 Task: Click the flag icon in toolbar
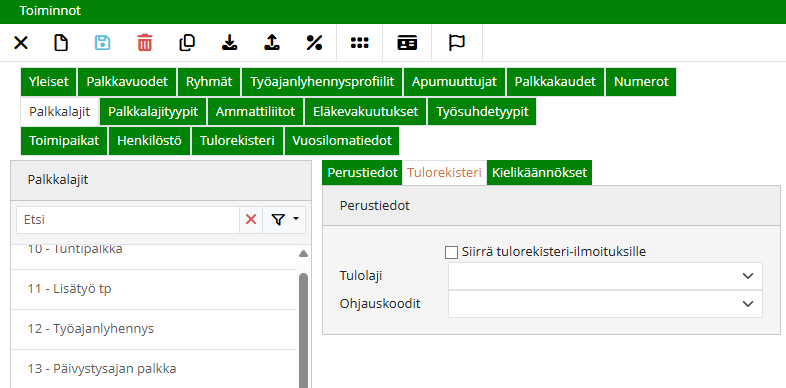(x=457, y=43)
